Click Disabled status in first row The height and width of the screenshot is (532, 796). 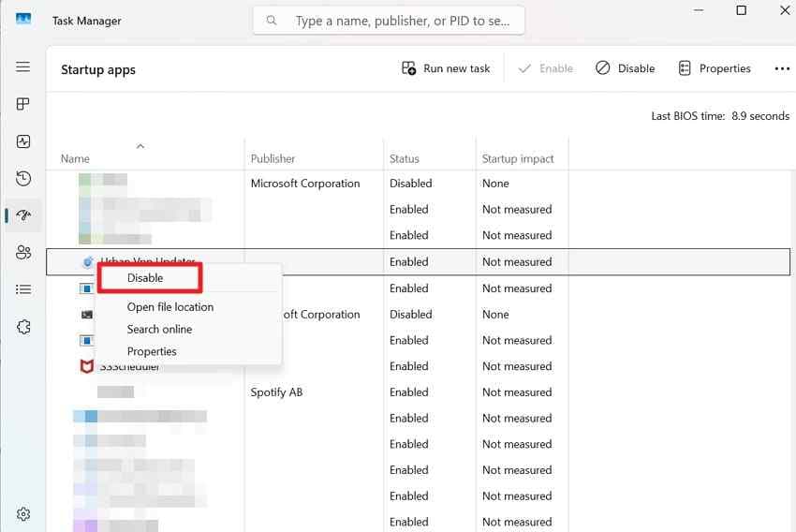pyautogui.click(x=411, y=184)
